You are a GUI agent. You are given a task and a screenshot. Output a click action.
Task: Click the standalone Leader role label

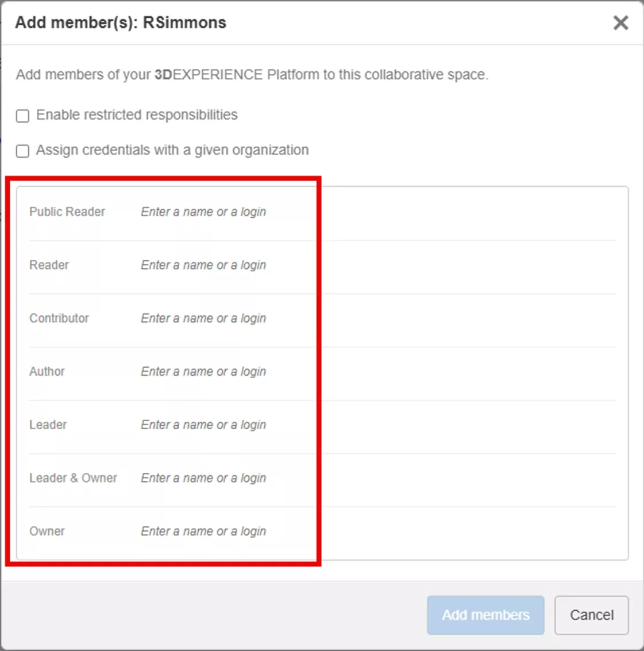coord(48,425)
